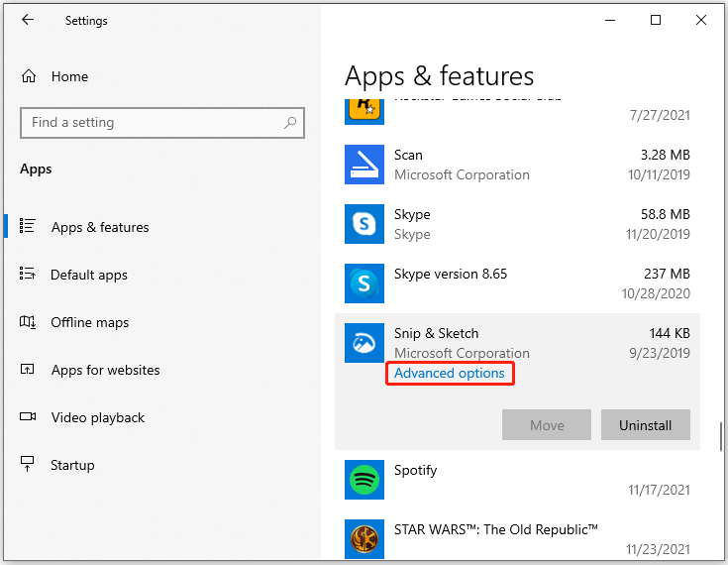Click the Snip & Sketch app icon
Image resolution: width=728 pixels, height=565 pixels.
(364, 343)
